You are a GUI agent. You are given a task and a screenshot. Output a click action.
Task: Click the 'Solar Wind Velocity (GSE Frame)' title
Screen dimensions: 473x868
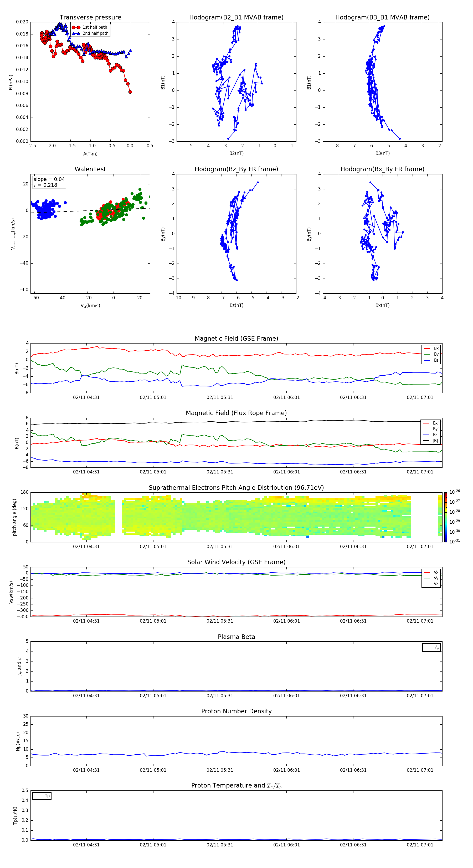pyautogui.click(x=236, y=562)
